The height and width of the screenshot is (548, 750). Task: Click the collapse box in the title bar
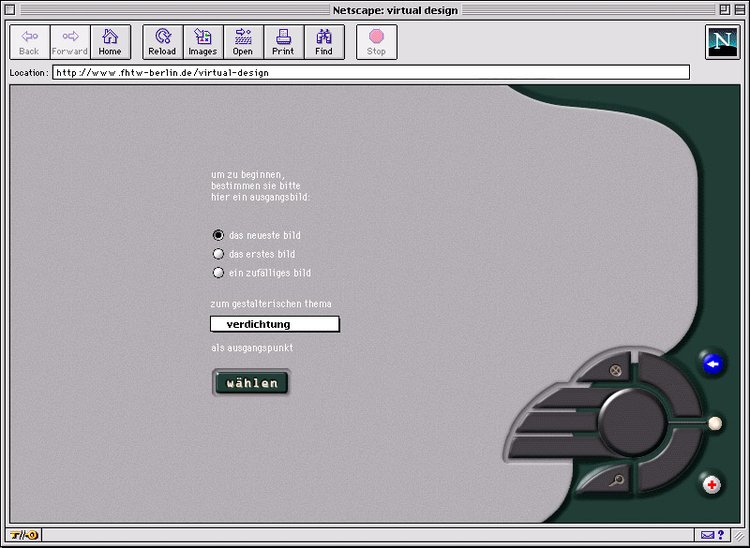[x=739, y=10]
